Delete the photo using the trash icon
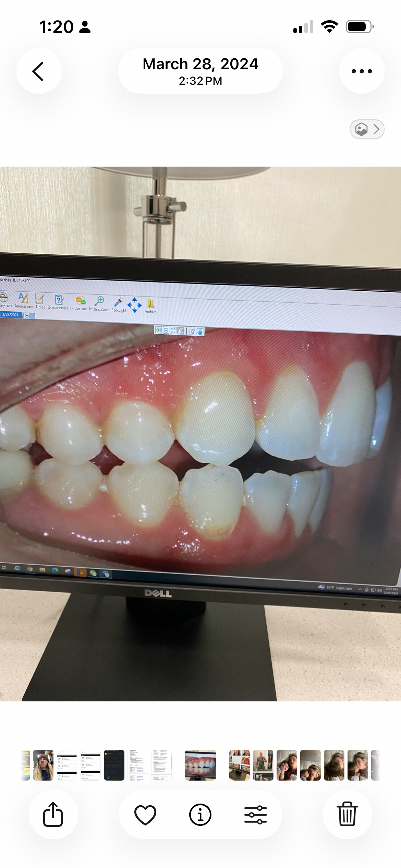 pyautogui.click(x=347, y=815)
